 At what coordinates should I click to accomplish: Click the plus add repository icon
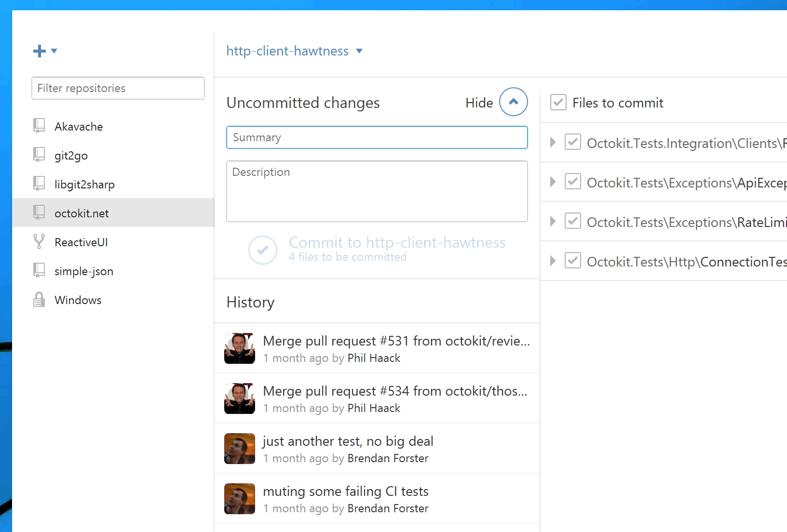(x=40, y=51)
